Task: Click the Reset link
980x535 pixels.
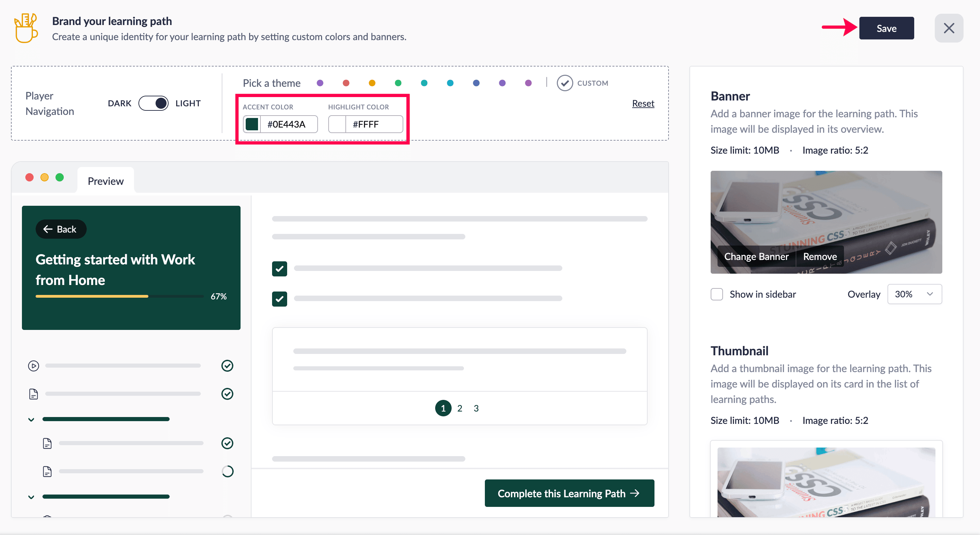Action: coord(643,103)
